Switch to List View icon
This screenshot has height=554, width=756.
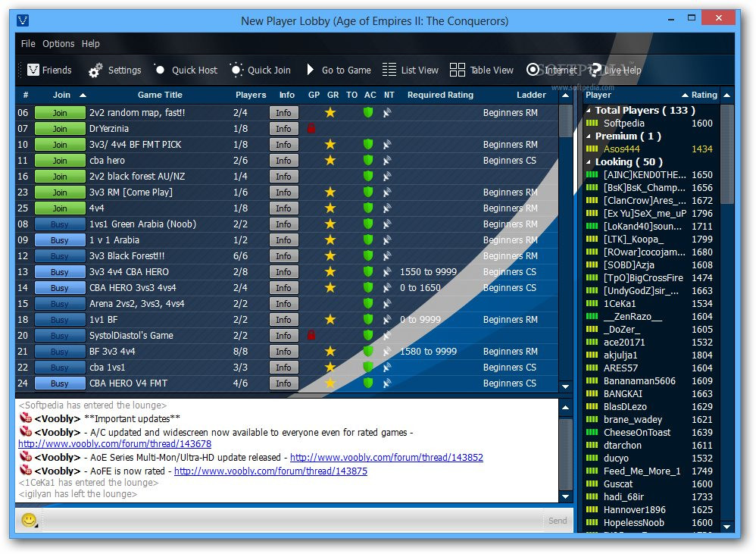point(389,70)
